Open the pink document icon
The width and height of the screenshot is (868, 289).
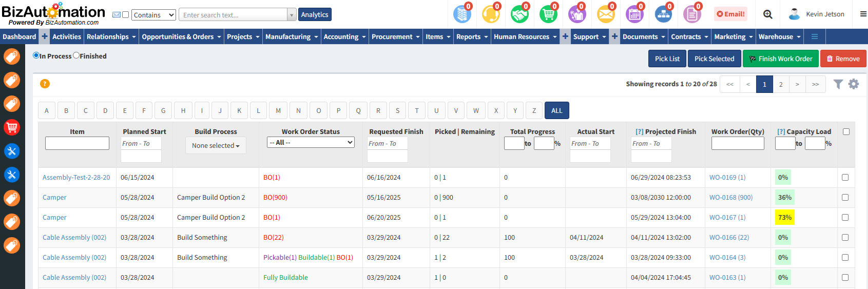692,14
